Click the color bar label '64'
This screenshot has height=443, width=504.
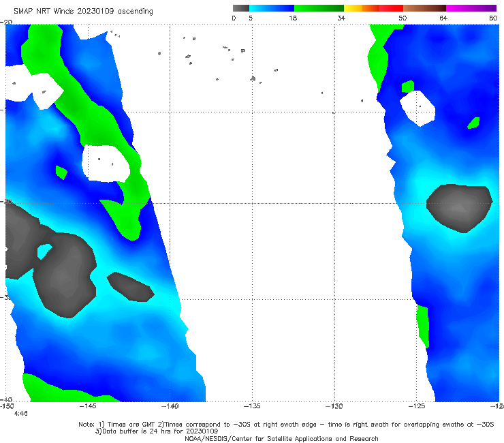443,18
